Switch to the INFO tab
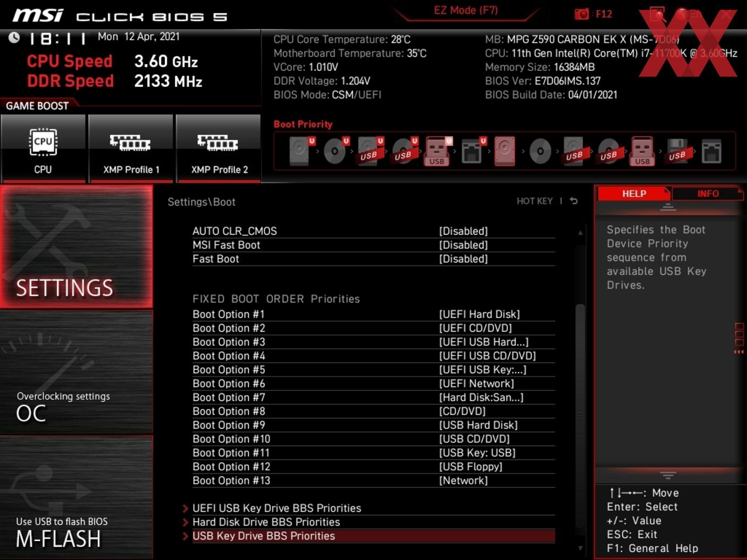 click(707, 194)
